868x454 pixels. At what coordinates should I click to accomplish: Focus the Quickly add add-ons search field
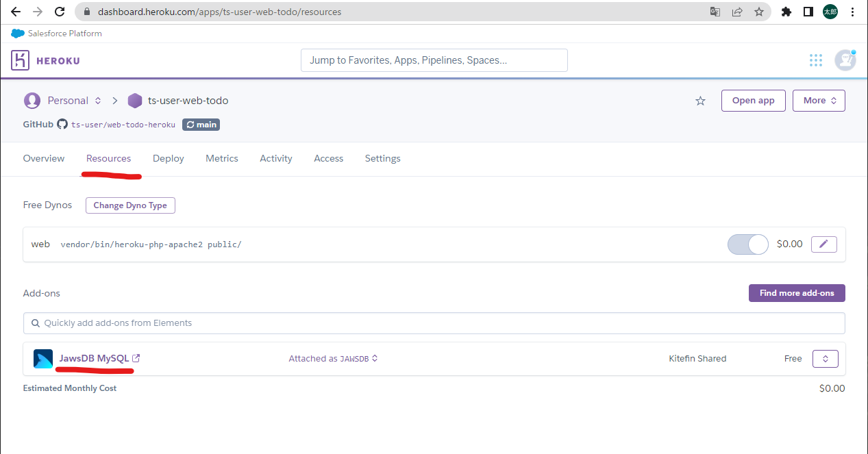tap(434, 323)
